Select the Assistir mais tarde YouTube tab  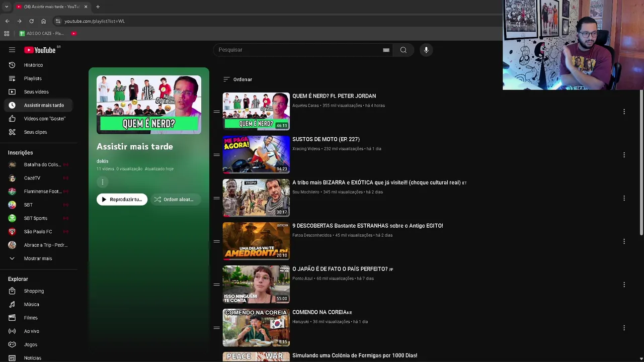point(52,7)
